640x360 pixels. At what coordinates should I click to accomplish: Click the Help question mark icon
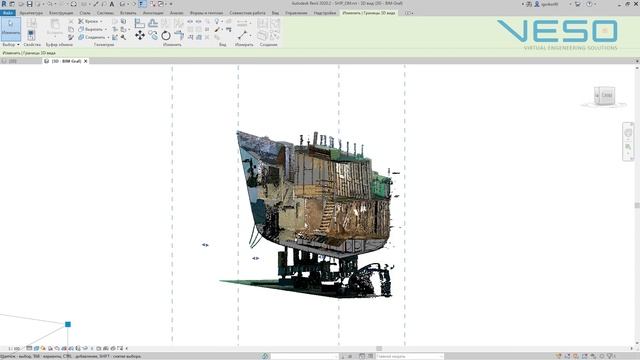(589, 4)
